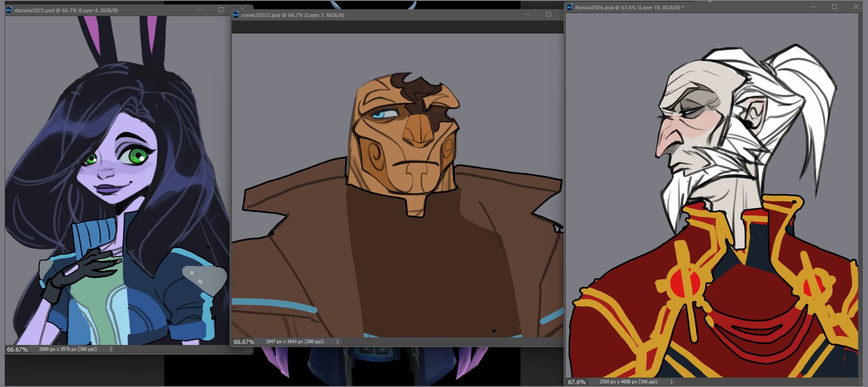Screen dimensions: 868x387
Task: Click the 66.67% zoom field in darsela2025.psd
Action: (17, 350)
